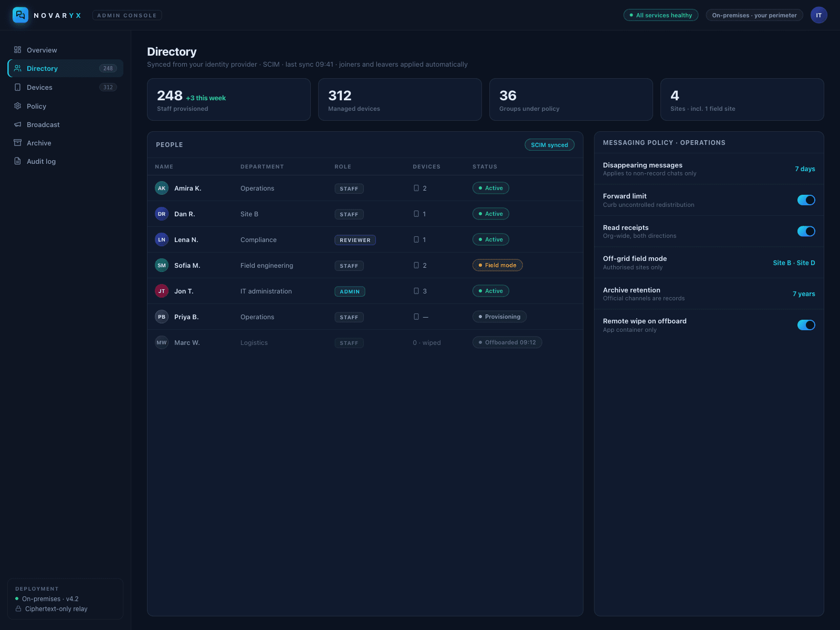Click the Compliance department cell

pyautogui.click(x=258, y=240)
